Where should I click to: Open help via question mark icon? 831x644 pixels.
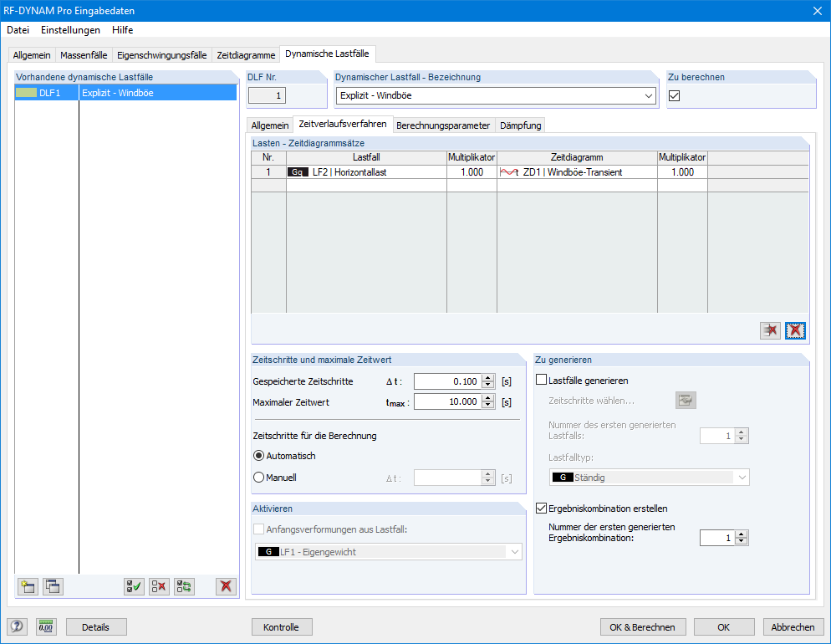(x=17, y=627)
